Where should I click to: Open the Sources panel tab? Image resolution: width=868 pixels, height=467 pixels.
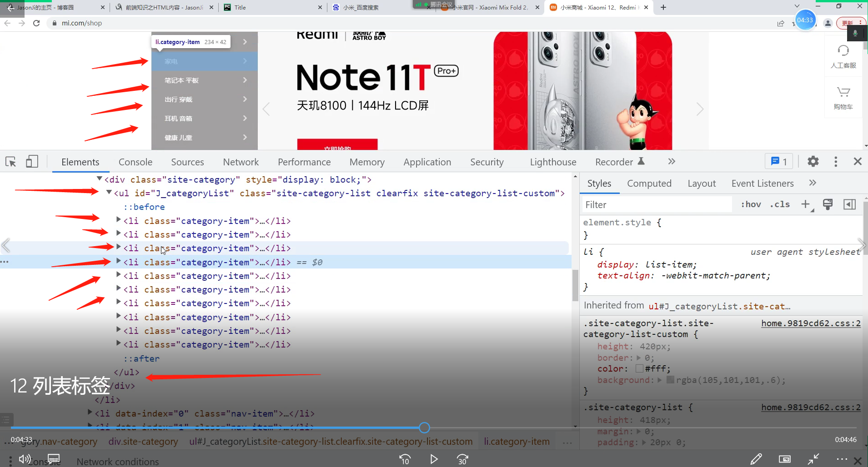[187, 162]
